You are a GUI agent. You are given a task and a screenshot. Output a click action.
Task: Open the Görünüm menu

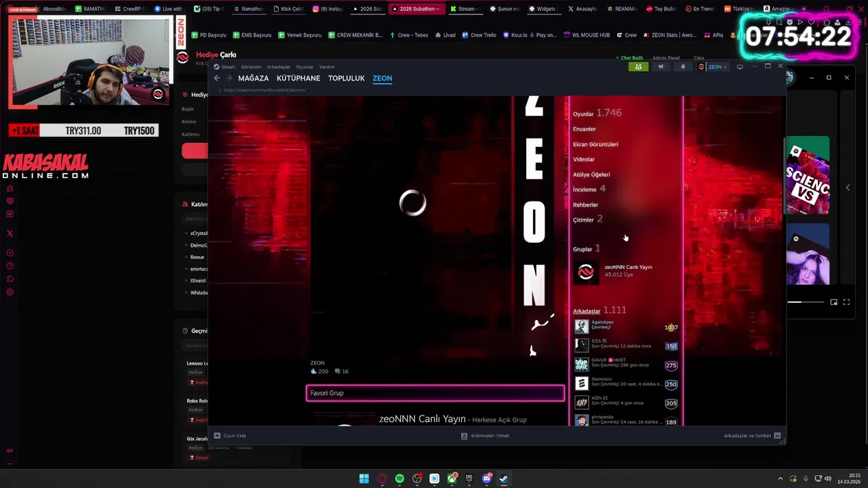pyautogui.click(x=251, y=66)
